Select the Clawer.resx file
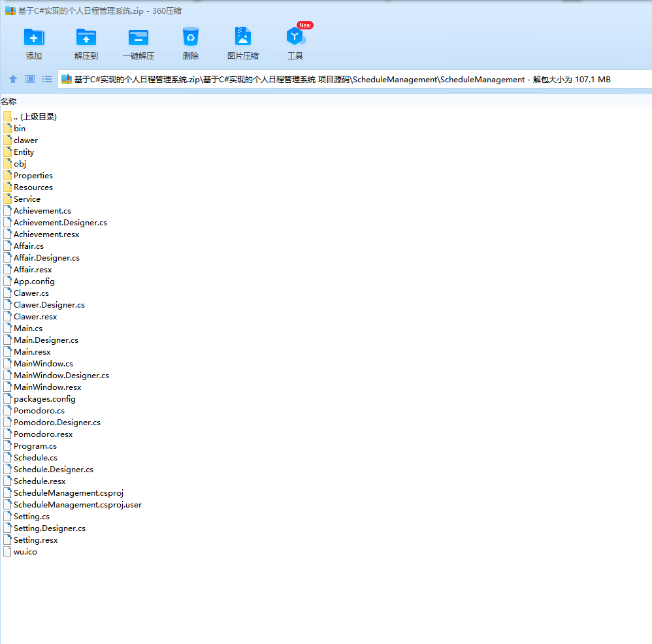The width and height of the screenshot is (652, 644). pyautogui.click(x=30, y=316)
